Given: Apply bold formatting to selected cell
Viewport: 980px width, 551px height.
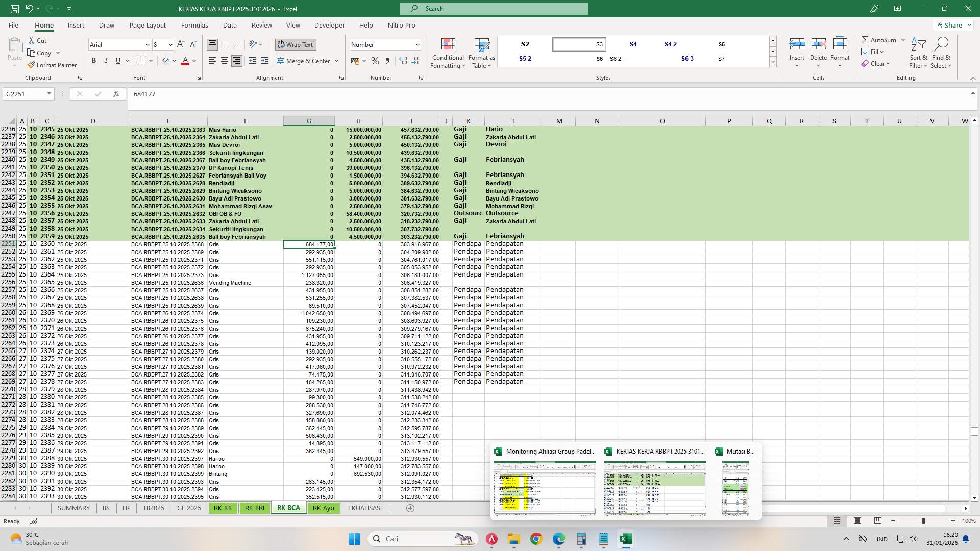Looking at the screenshot, I should [x=94, y=60].
